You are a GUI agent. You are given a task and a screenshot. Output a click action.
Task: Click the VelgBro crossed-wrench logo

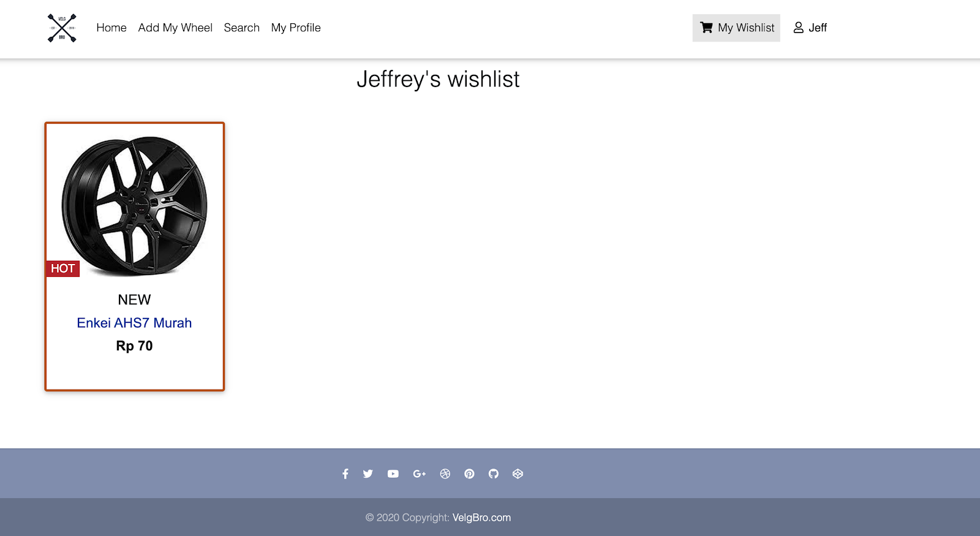click(x=62, y=28)
